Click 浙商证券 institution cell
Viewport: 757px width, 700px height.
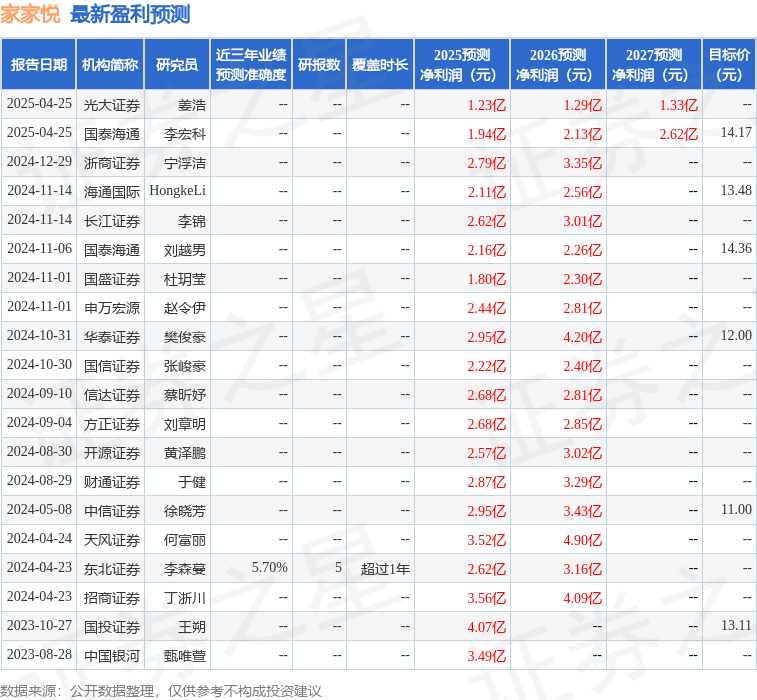tap(112, 163)
